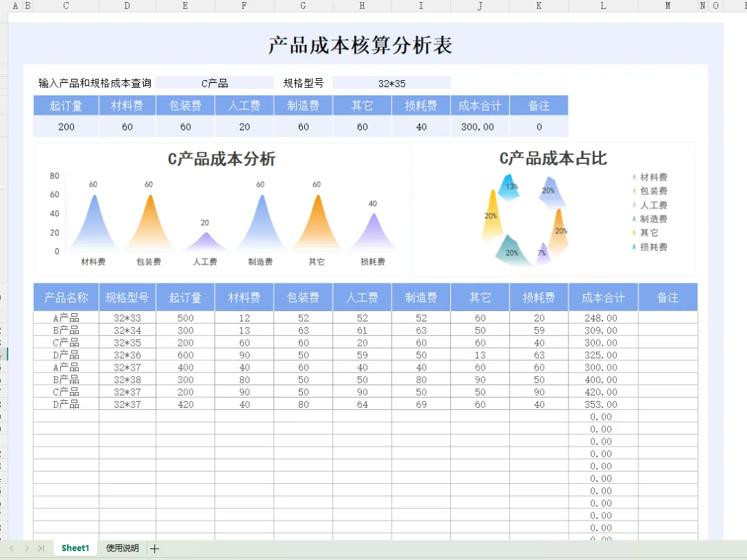Select the product name input cell C产品
The width and height of the screenshot is (747, 560).
pyautogui.click(x=214, y=84)
